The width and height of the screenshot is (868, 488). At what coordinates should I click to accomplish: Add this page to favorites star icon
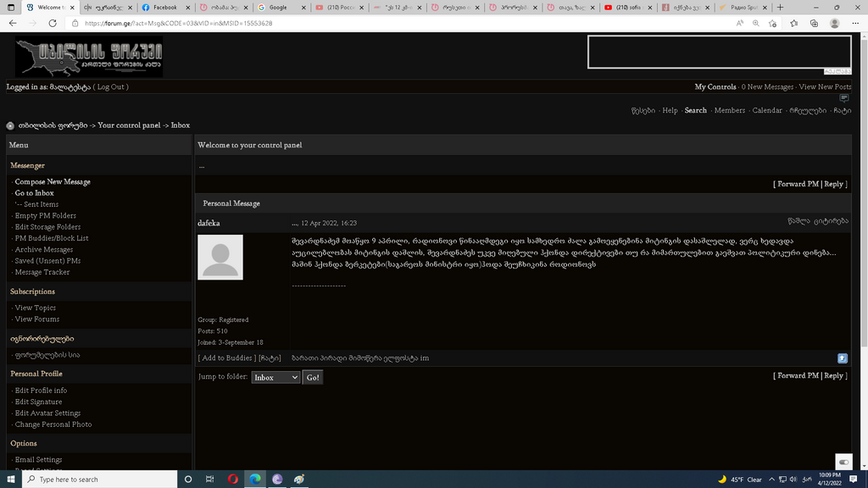click(x=773, y=23)
